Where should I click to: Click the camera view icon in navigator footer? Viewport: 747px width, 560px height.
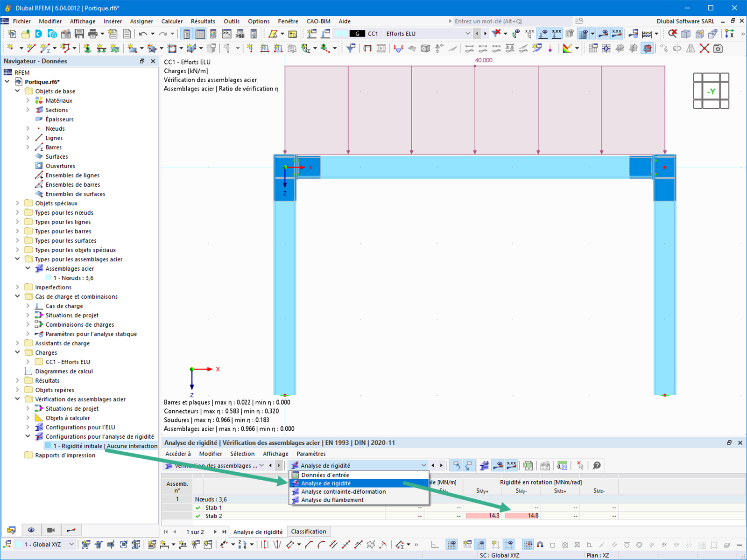(51, 530)
